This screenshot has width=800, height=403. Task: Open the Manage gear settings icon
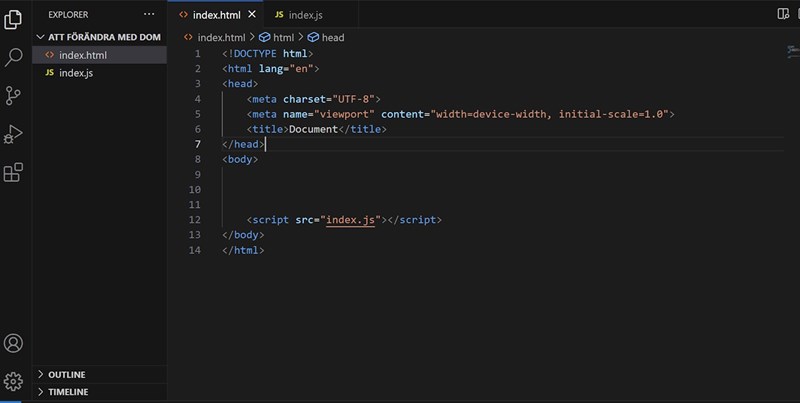(x=14, y=381)
